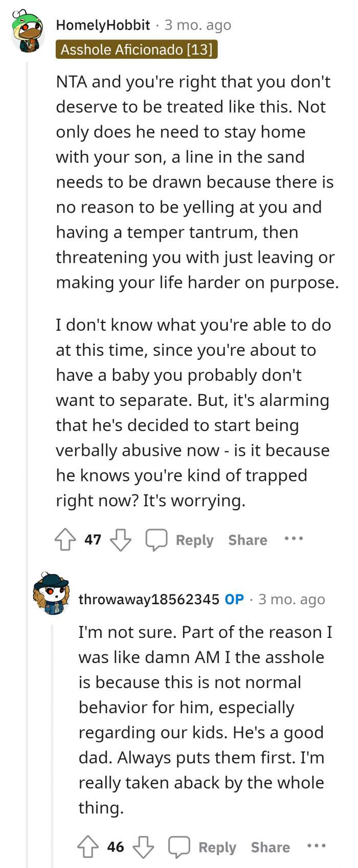The width and height of the screenshot is (358, 868).
Task: Upvote throwaway18562345's reply
Action: coord(88,847)
